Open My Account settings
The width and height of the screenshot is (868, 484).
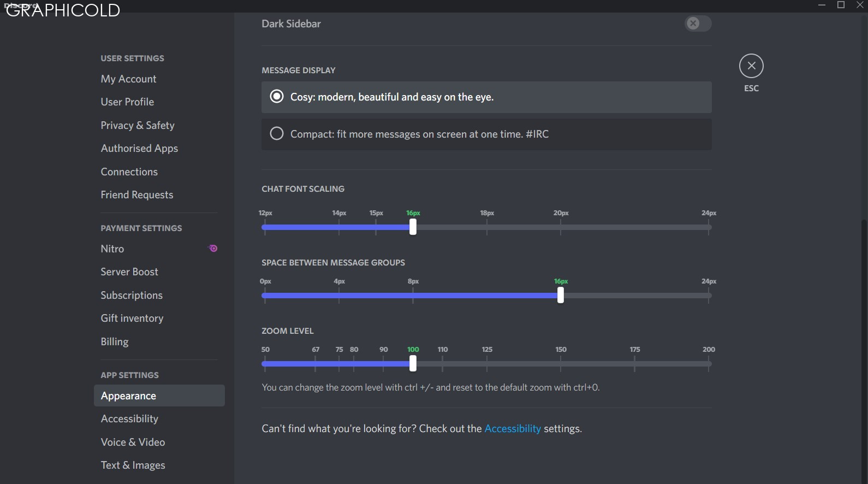(x=128, y=79)
